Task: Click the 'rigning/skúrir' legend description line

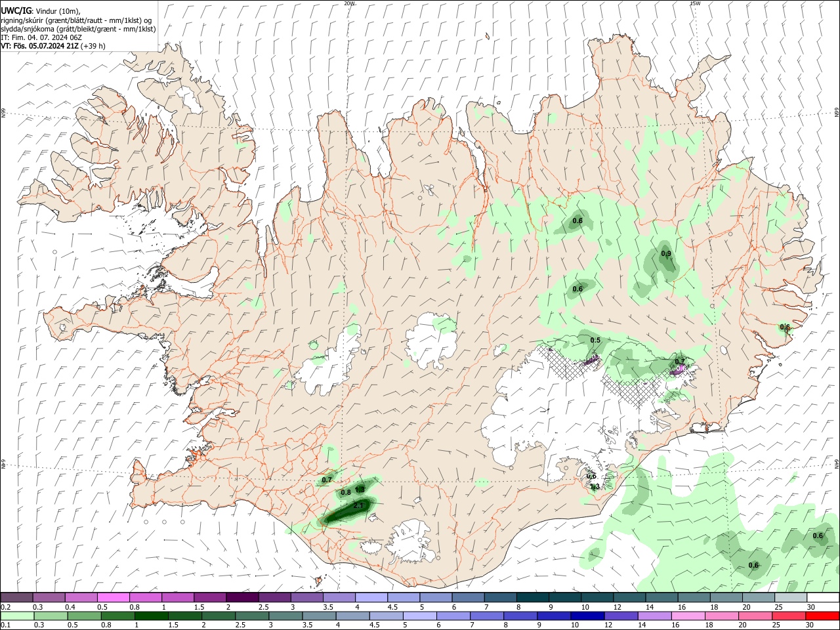Action: [x=76, y=20]
